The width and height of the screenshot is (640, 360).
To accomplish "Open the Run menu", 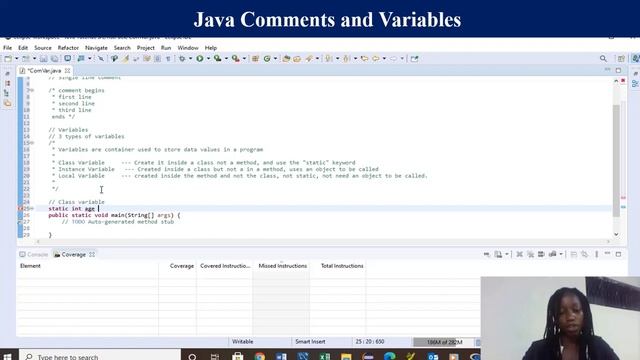I will click(166, 48).
